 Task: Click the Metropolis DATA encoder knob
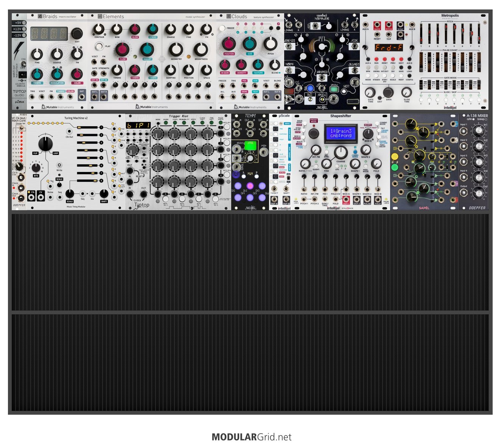tap(388, 92)
